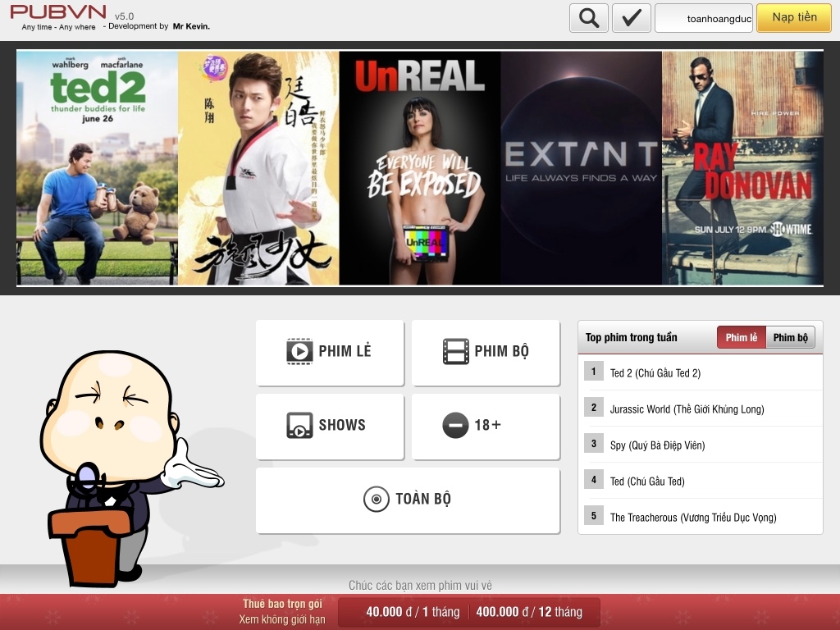Open the Extant poster
Image resolution: width=840 pixels, height=630 pixels.
click(582, 167)
